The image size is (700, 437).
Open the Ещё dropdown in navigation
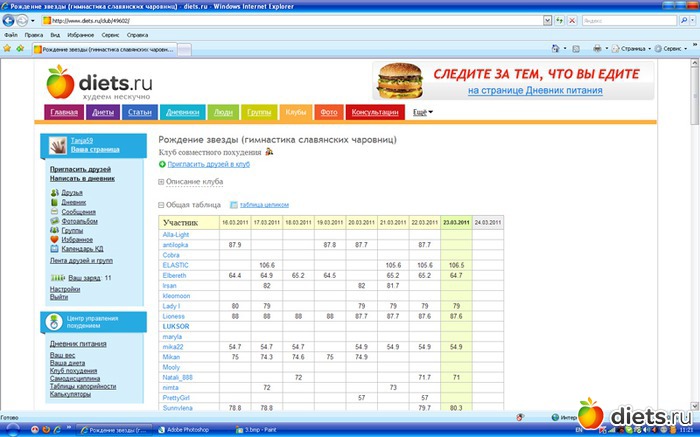pyautogui.click(x=423, y=112)
